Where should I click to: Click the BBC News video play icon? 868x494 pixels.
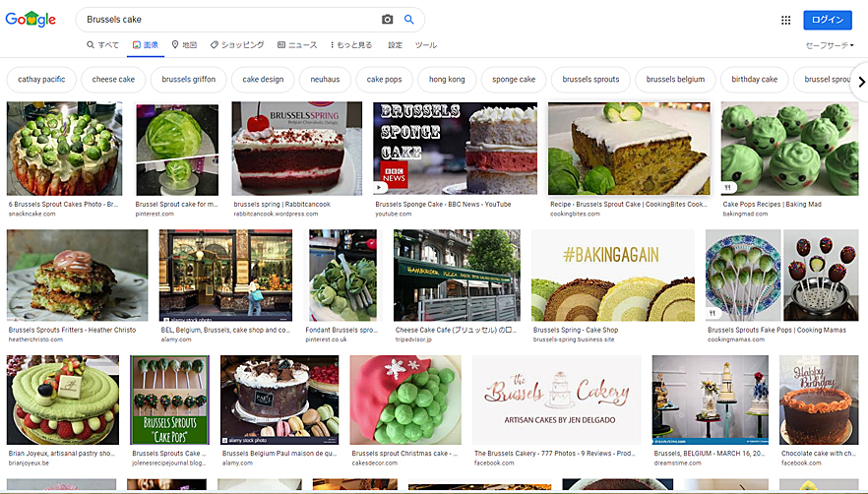(381, 185)
